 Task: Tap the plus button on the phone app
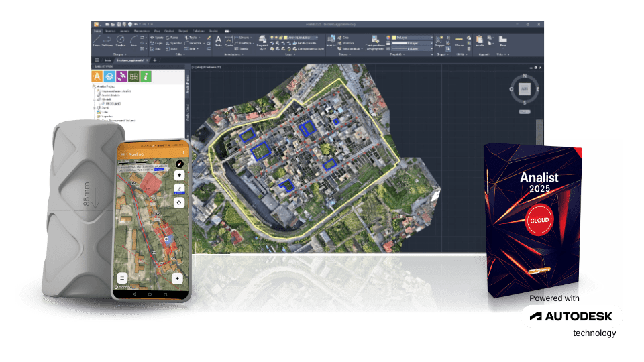177,277
